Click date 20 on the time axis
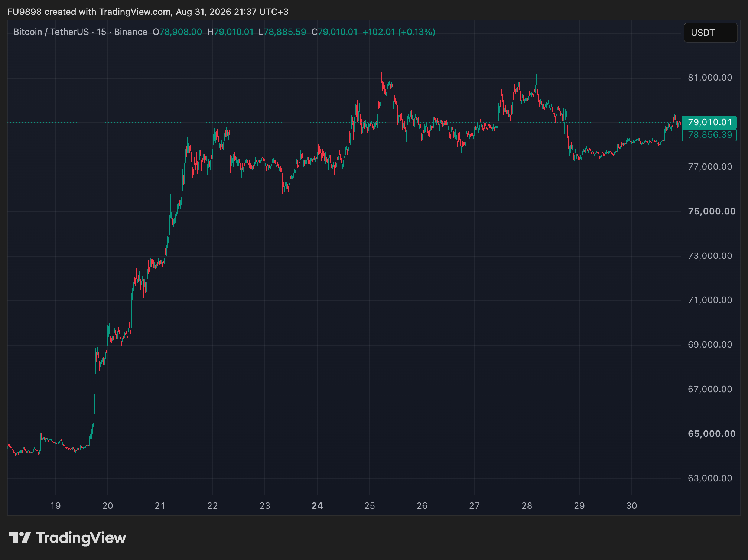Viewport: 748px width, 560px height. pos(108,506)
